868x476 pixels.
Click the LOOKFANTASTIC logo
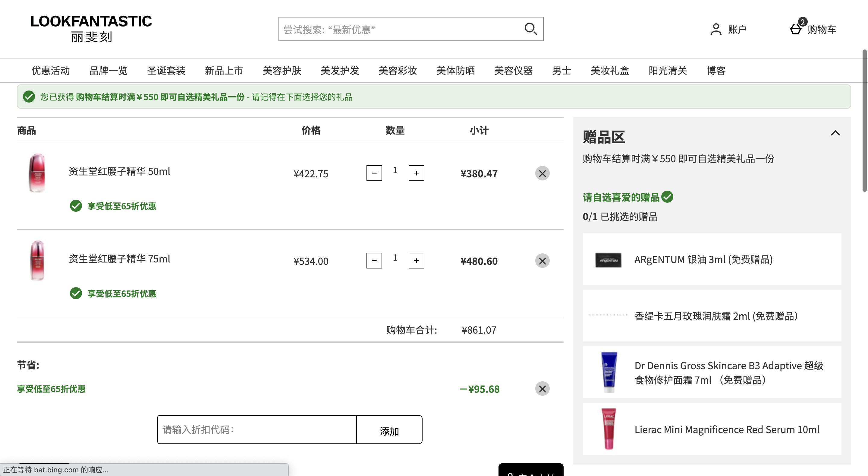[x=91, y=29]
